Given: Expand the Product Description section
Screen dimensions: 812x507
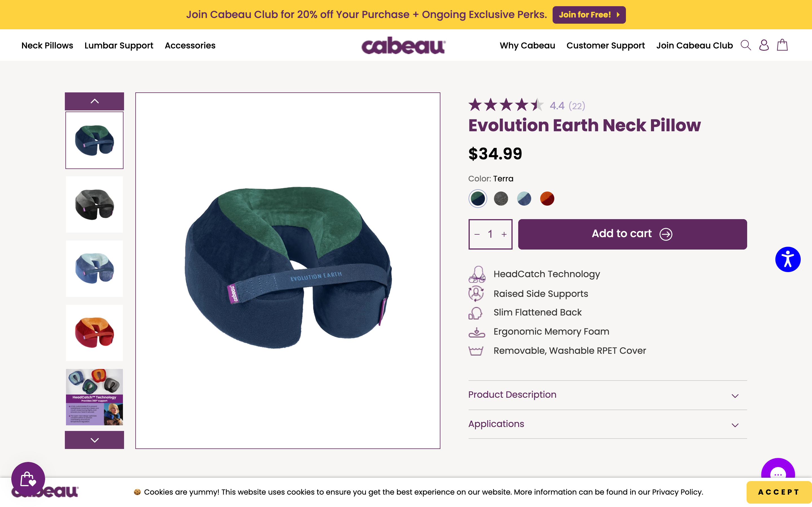Looking at the screenshot, I should (x=607, y=395).
